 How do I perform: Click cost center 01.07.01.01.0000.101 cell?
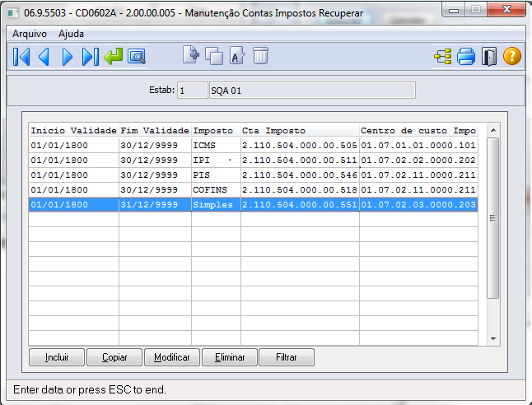point(418,146)
